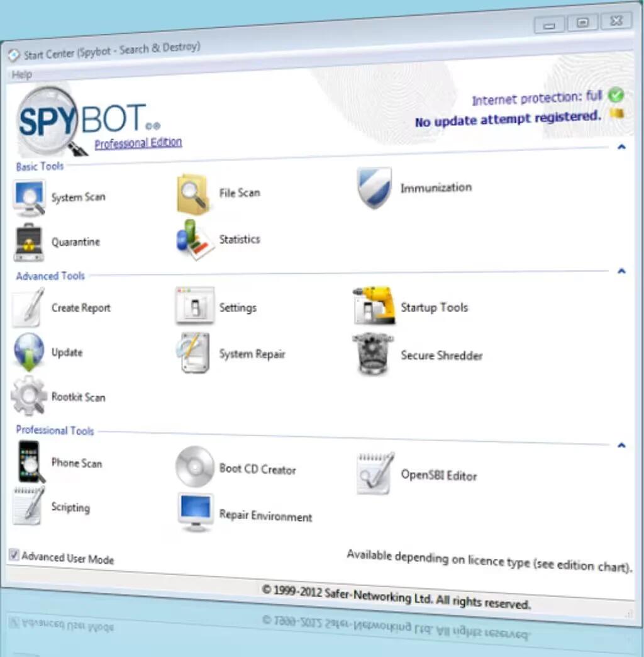Screen dimensions: 644x657
Task: Click 'No update attempt registered.' text
Action: click(508, 118)
